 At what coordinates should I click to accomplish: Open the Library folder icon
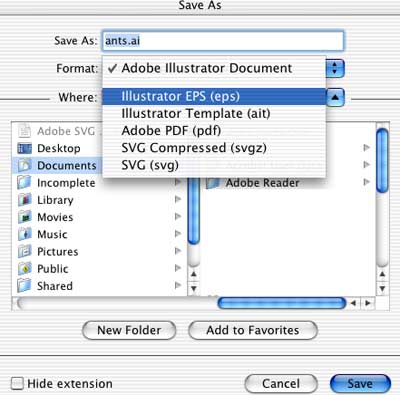25,200
